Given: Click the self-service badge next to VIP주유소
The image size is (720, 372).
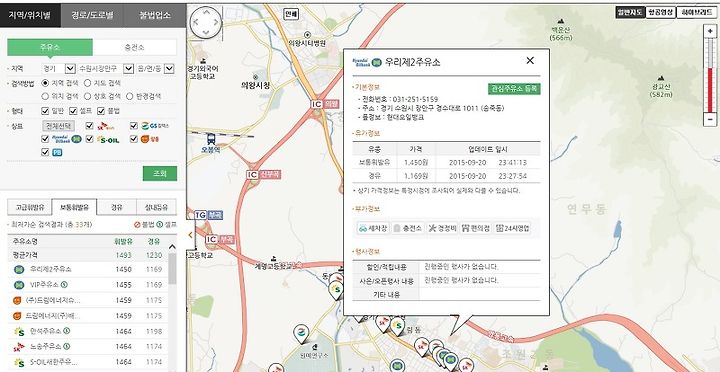Looking at the screenshot, I should pyautogui.click(x=64, y=285).
